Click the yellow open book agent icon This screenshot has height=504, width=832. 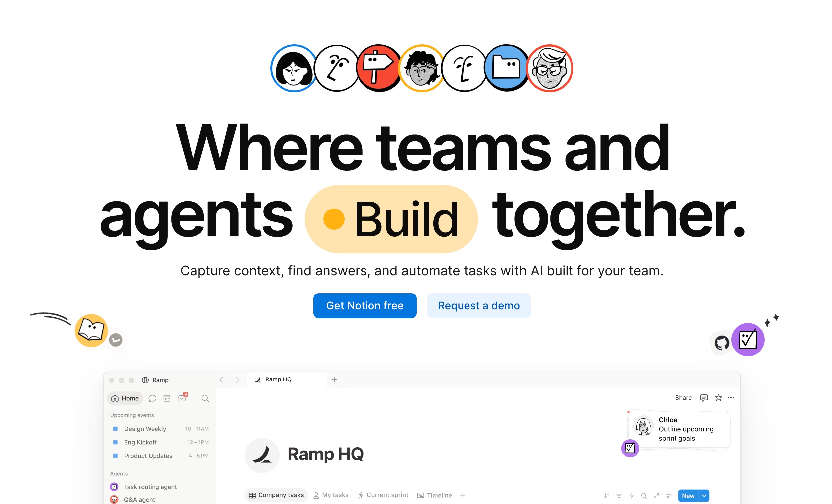(91, 331)
